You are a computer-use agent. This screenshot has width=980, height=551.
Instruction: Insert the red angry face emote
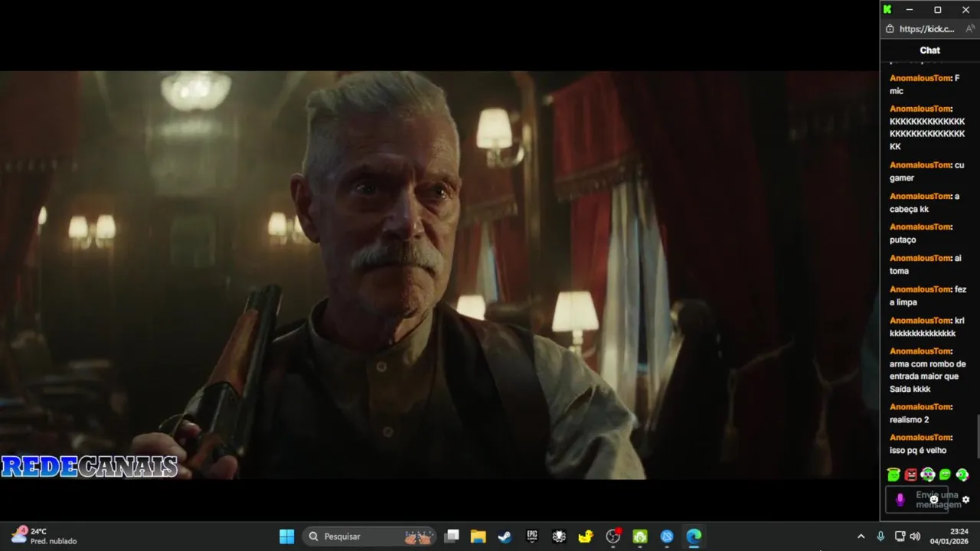click(910, 475)
